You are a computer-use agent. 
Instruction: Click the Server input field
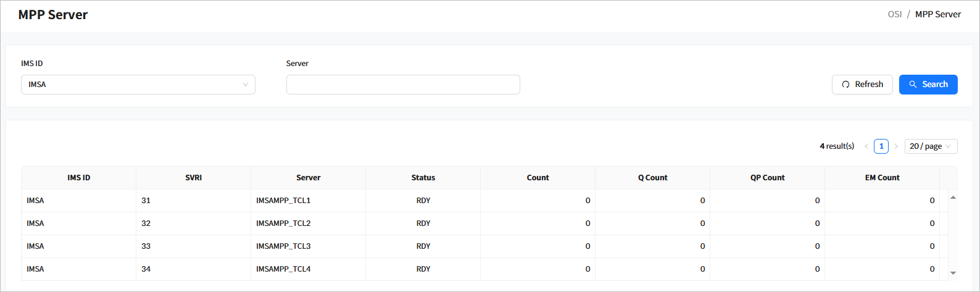coord(403,85)
